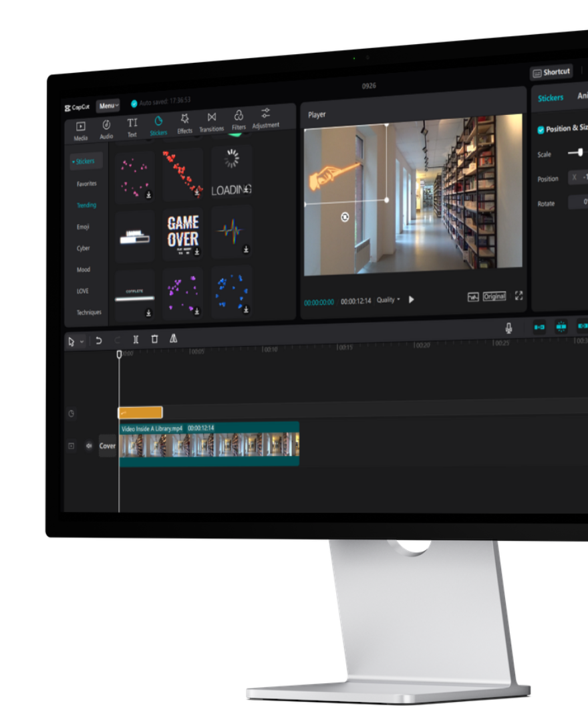Toggle the Original aspect ratio button
The height and width of the screenshot is (722, 588).
(494, 296)
